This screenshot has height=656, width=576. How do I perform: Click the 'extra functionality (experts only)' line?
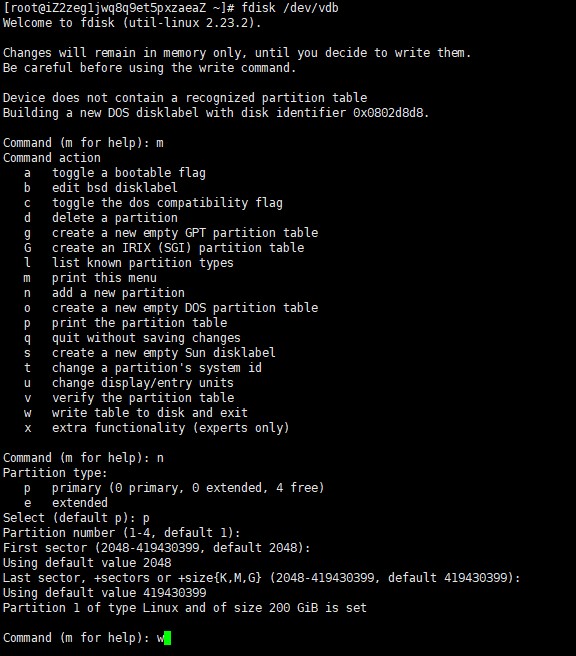tap(157, 428)
